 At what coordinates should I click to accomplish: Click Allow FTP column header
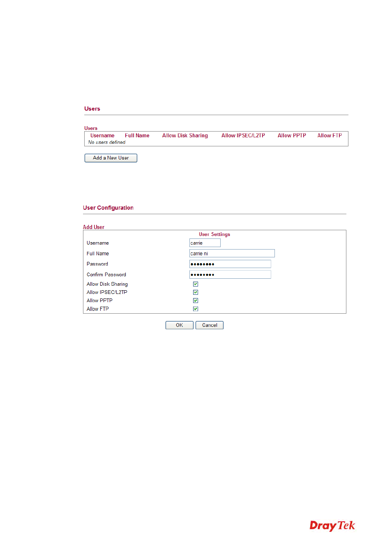pyautogui.click(x=330, y=136)
